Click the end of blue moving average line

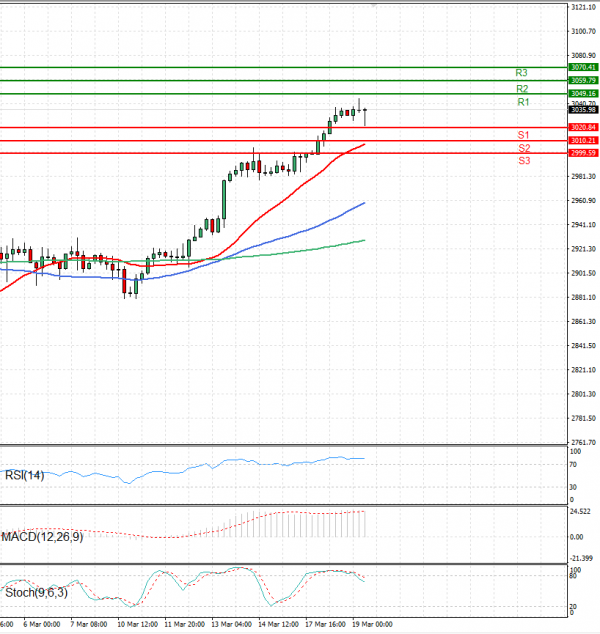364,203
